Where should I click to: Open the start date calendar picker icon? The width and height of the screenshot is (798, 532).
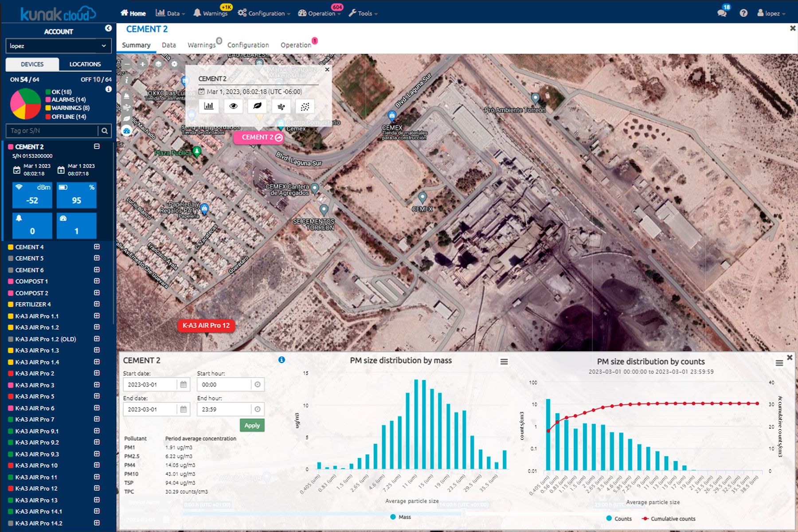pos(184,385)
